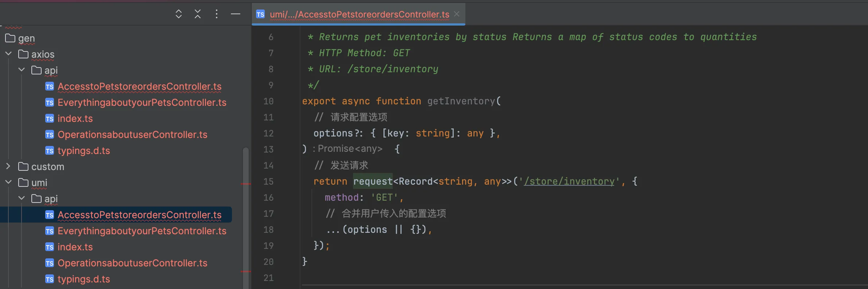Image resolution: width=868 pixels, height=289 pixels.
Task: Click the '// 发送请求' comment
Action: [341, 165]
